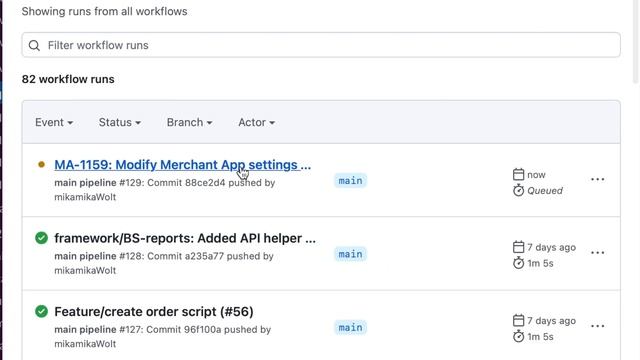Click the stopwatch icon on run #128 row
The image size is (640, 360).
(x=518, y=263)
